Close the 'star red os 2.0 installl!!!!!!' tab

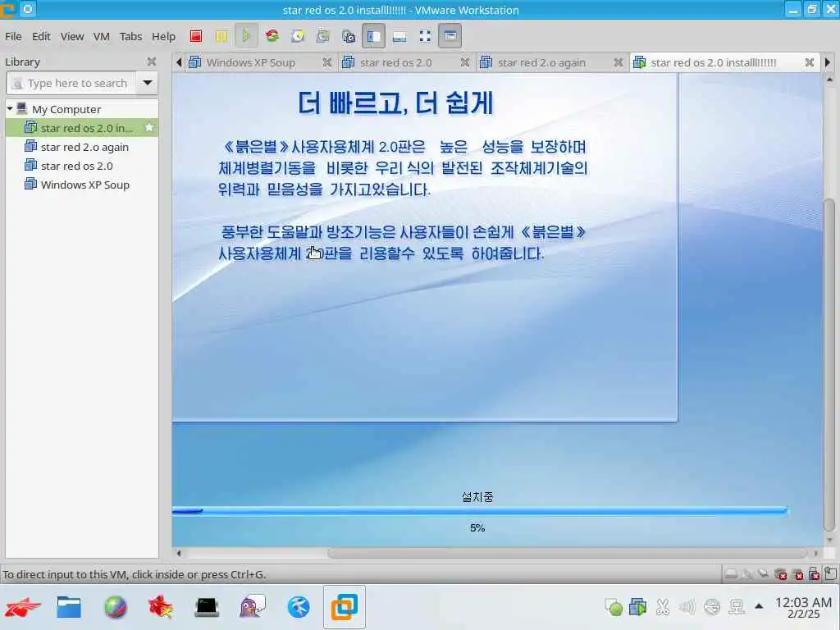point(810,62)
